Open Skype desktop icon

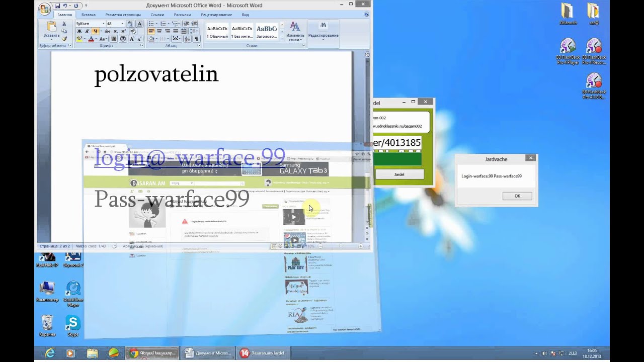73,324
